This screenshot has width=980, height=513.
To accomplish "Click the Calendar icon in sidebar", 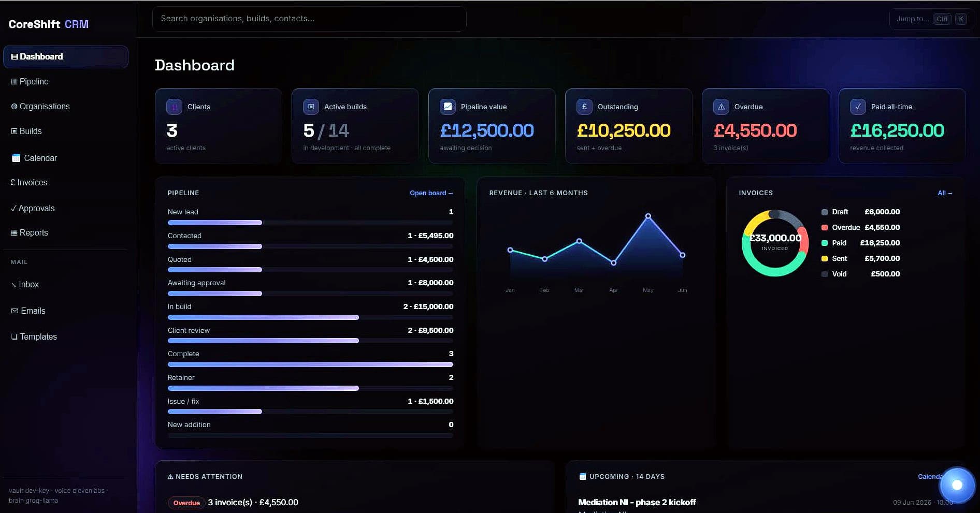I will (x=16, y=158).
